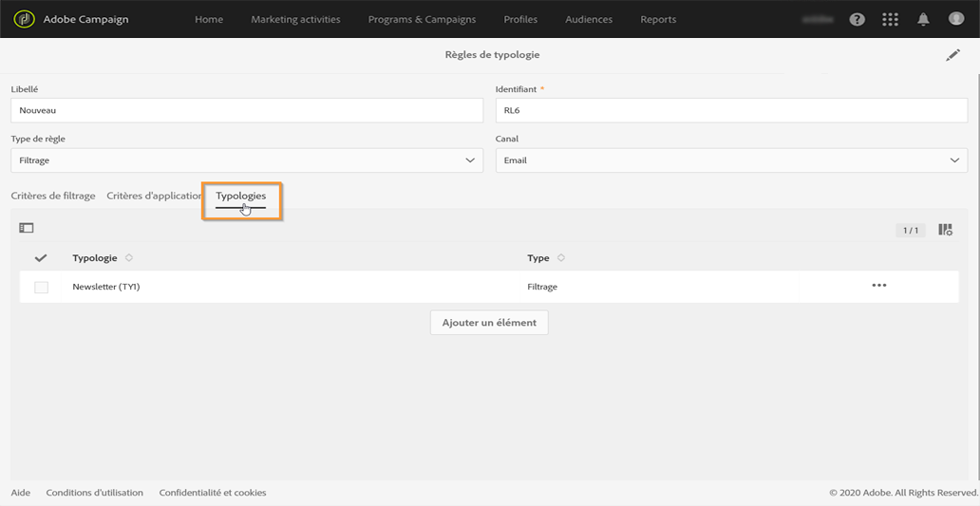Expand the Canal dropdown
The height and width of the screenshot is (506, 980).
(x=732, y=160)
